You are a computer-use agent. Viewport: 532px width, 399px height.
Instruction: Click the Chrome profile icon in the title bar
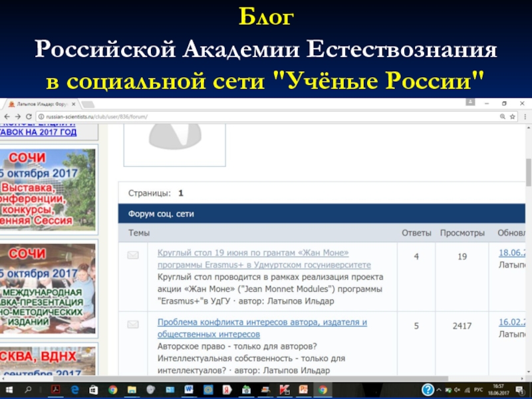pyautogui.click(x=470, y=102)
